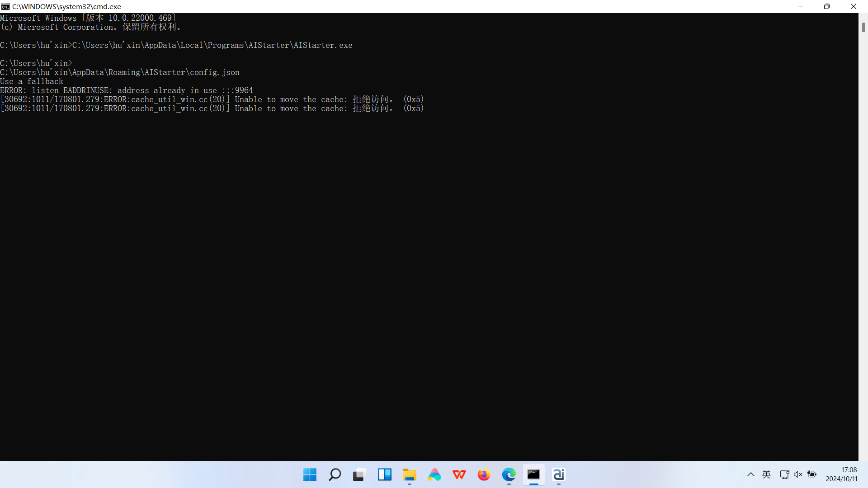Open taskbar Search
868x488 pixels.
[335, 474]
